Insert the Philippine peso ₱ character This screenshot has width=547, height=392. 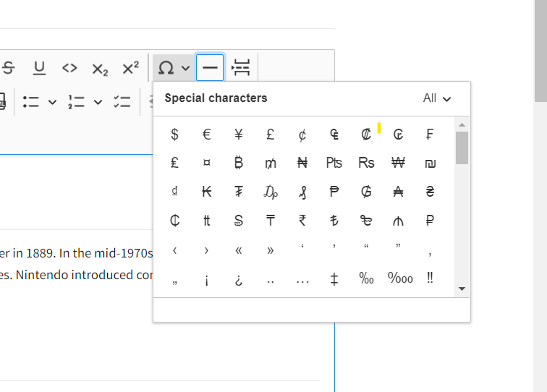tap(334, 192)
